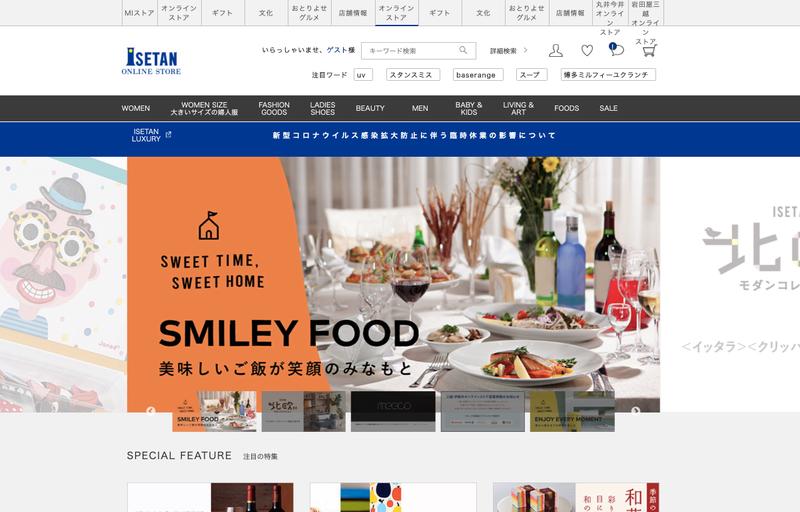Open the SALE menu
Viewport: 800px width, 512px height.
point(608,108)
